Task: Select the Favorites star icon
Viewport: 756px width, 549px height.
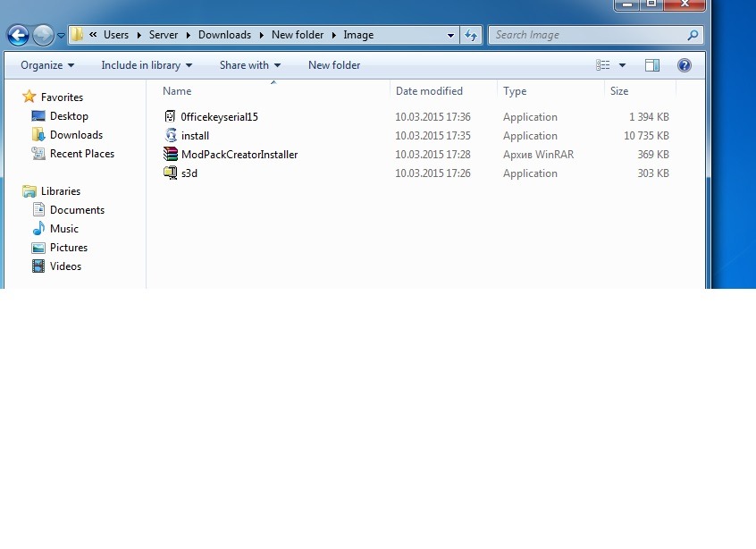Action: [29, 97]
